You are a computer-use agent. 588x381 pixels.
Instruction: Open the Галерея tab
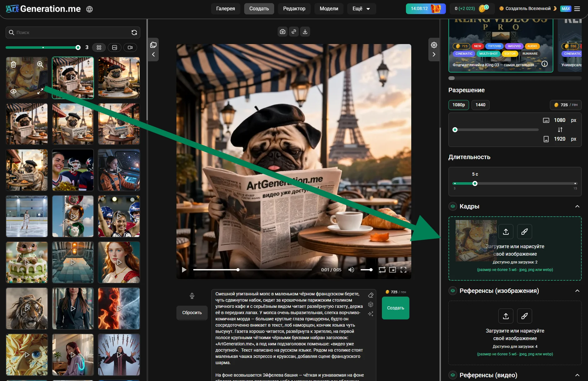[225, 9]
